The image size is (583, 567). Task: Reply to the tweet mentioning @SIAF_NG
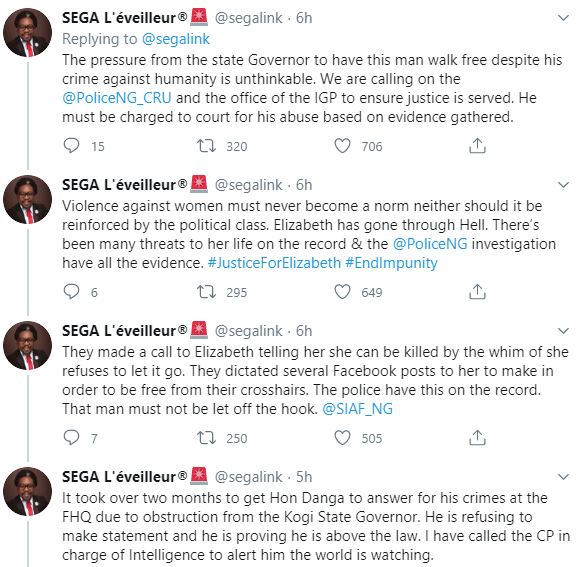(71, 438)
